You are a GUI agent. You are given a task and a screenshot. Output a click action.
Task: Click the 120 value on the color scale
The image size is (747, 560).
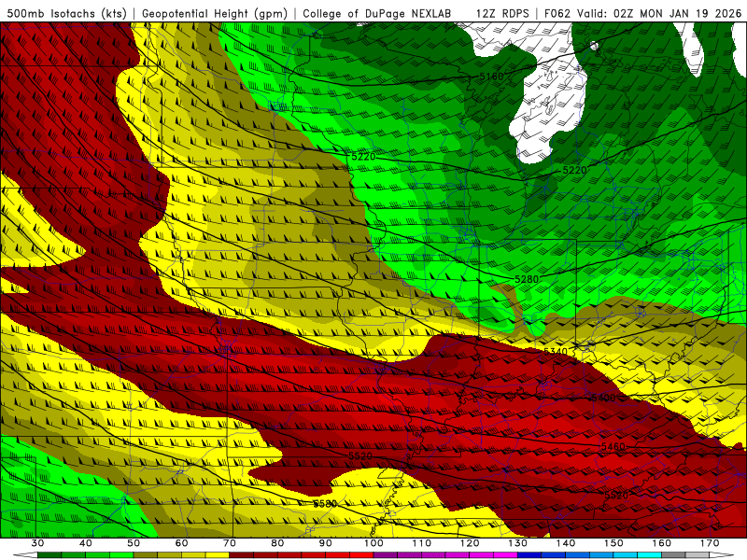(470, 543)
